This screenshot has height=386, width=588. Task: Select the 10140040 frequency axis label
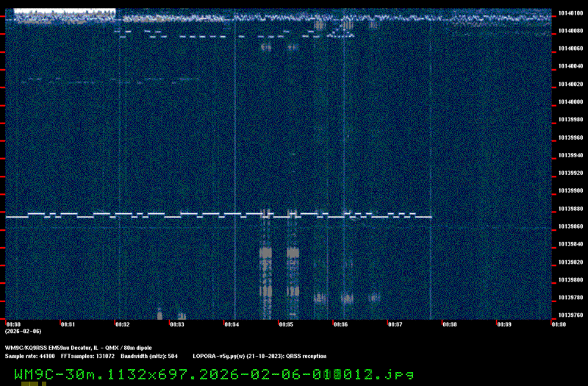571,66
